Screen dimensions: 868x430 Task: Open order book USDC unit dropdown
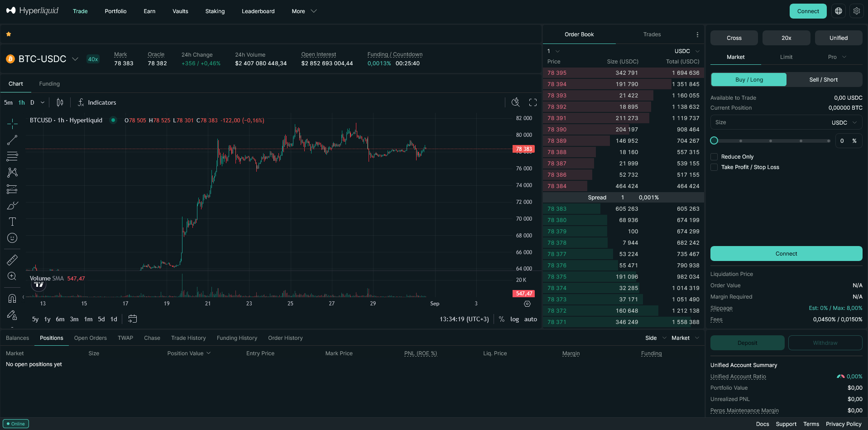687,51
